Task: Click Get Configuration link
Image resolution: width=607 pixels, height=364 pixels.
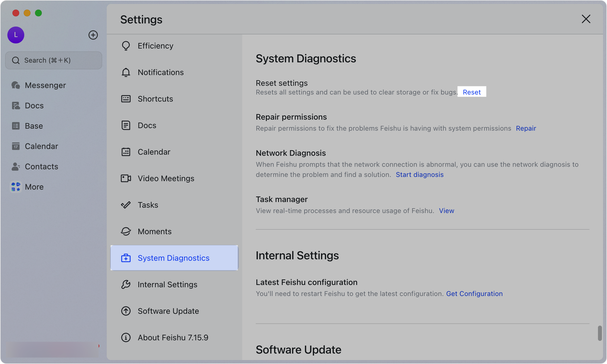Action: (474, 294)
